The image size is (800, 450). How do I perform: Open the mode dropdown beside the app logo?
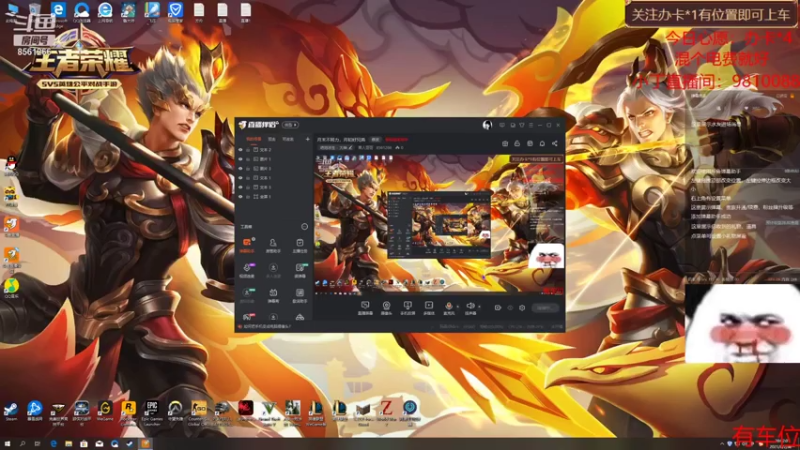pyautogui.click(x=290, y=125)
